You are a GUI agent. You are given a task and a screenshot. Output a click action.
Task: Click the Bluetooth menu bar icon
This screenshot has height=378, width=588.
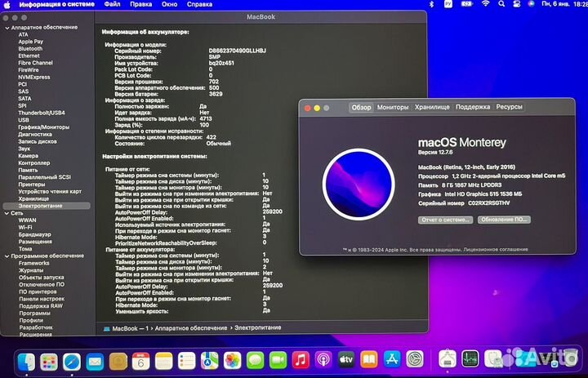[432, 4]
